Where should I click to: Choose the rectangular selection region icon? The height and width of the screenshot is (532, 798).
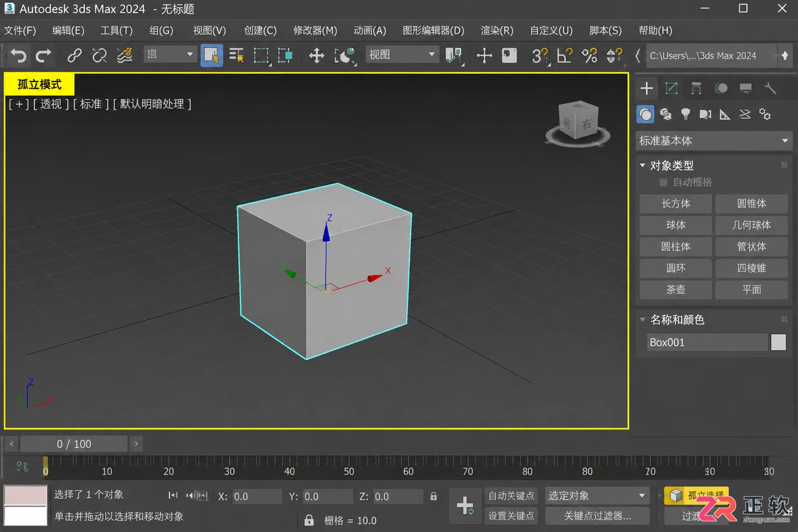pyautogui.click(x=261, y=55)
